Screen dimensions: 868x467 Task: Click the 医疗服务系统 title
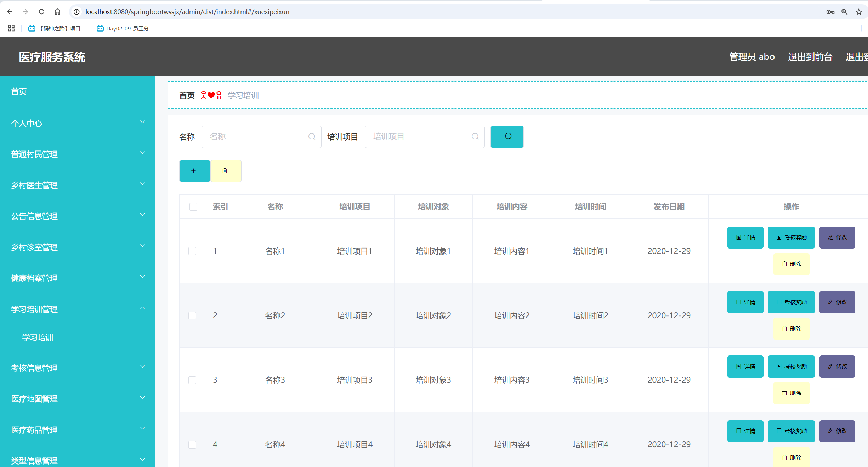coord(52,57)
